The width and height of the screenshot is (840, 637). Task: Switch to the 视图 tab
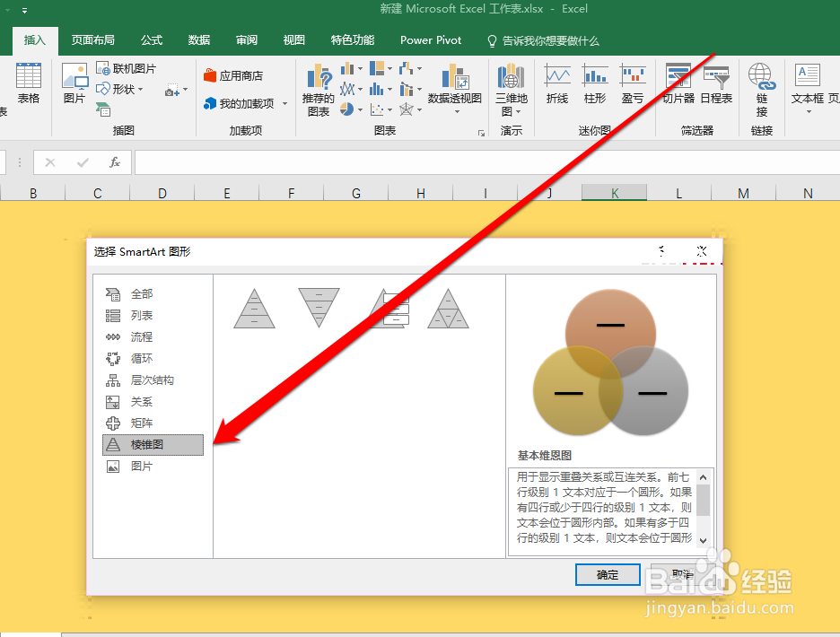294,40
